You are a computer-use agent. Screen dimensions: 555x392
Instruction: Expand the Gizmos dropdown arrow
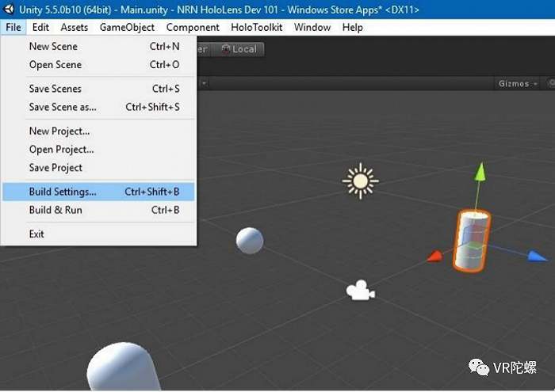tap(535, 84)
